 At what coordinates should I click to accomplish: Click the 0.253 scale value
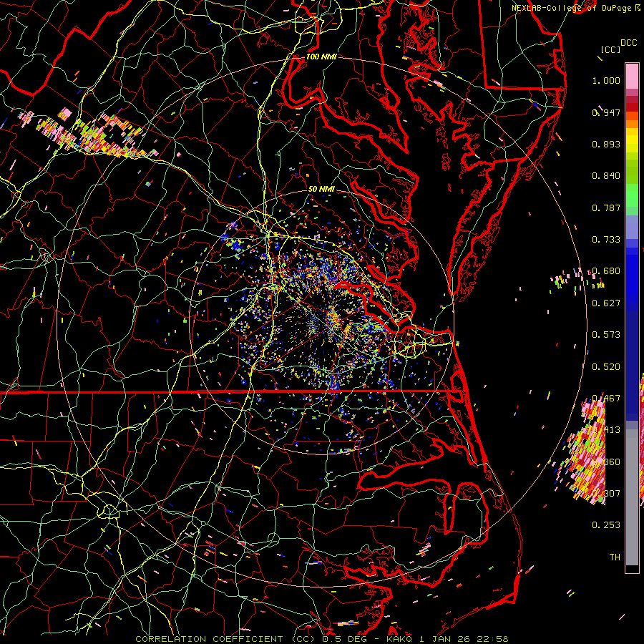pyautogui.click(x=606, y=525)
